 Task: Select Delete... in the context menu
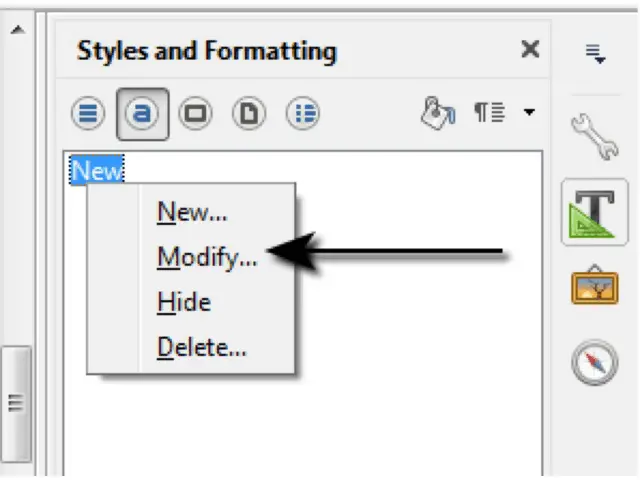point(202,348)
